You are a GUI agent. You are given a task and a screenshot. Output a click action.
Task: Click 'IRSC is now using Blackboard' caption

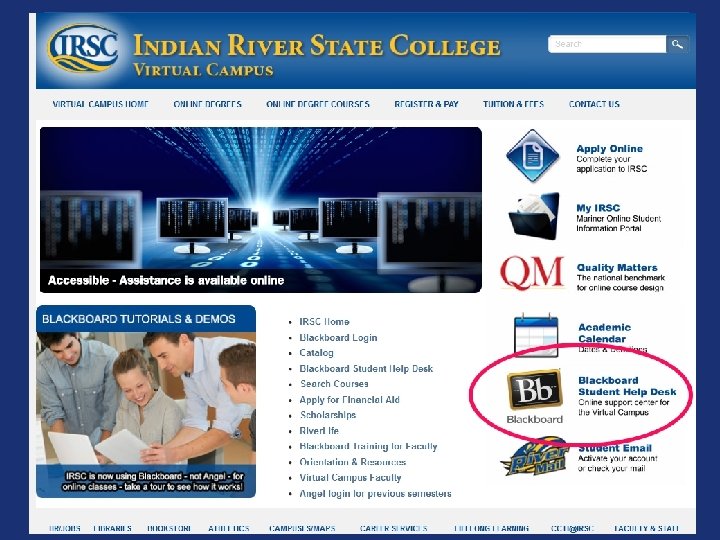[x=152, y=481]
